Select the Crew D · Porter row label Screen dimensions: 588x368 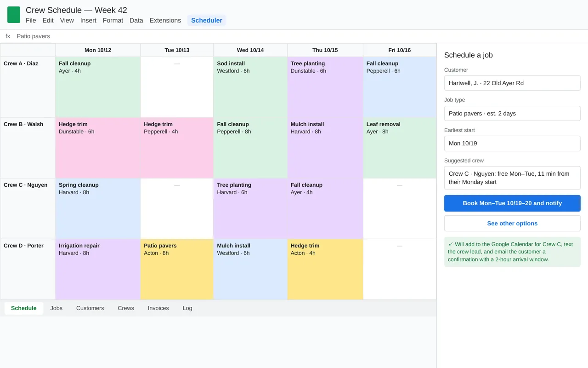tap(28, 270)
